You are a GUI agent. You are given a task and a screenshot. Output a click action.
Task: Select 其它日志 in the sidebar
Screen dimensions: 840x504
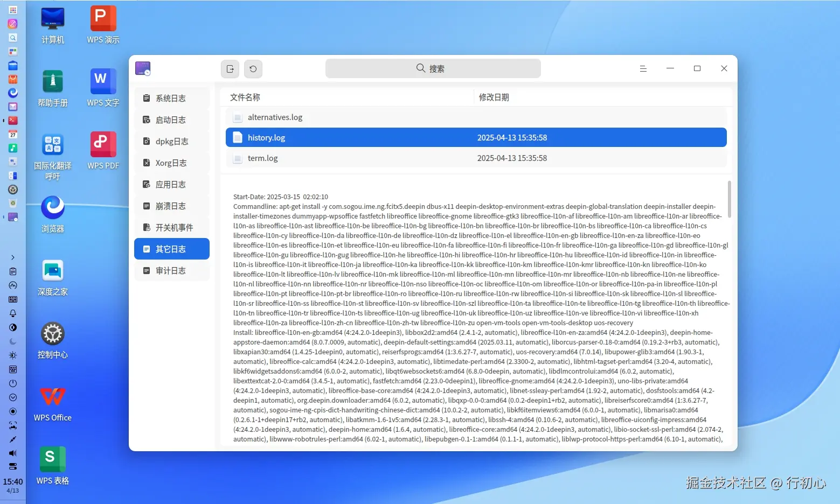pos(171,249)
